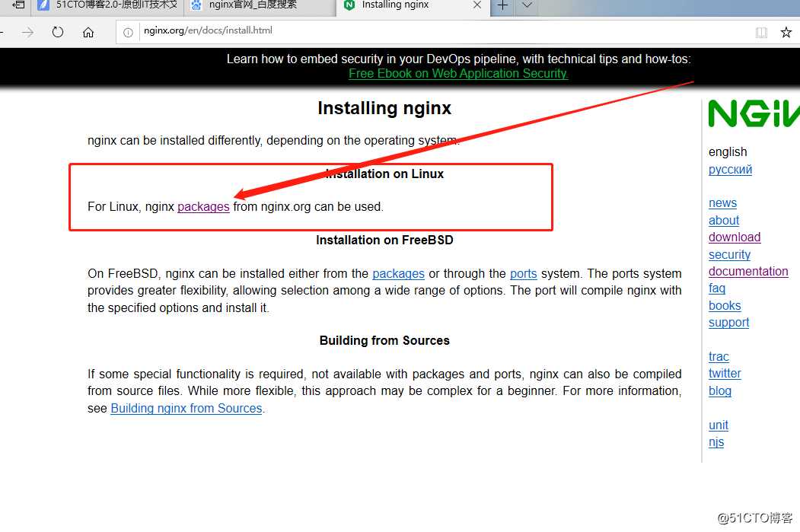Open Building nginx from Sources link
The image size is (800, 532).
[x=186, y=408]
